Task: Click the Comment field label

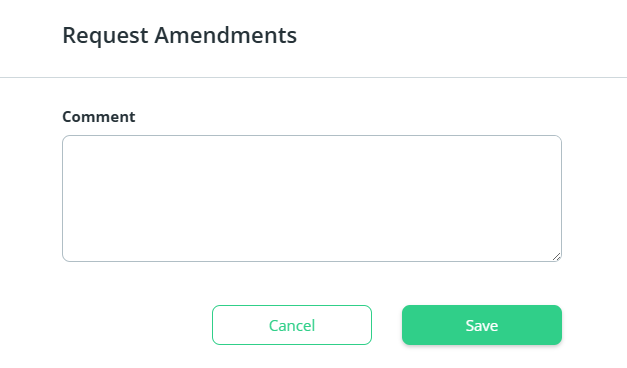Action: pos(99,117)
